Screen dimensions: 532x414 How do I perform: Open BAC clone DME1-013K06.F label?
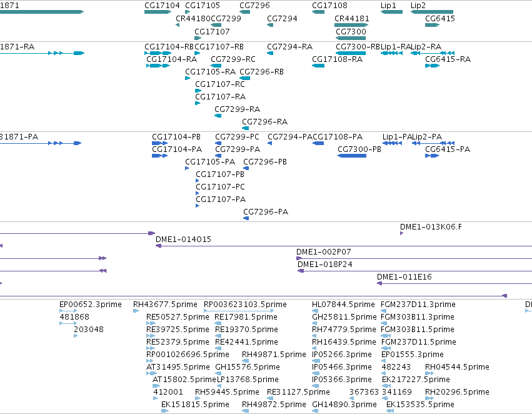point(431,227)
